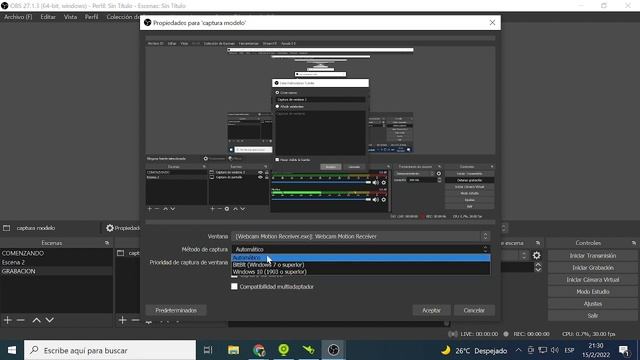Move the selected scene down
The height and width of the screenshot is (360, 640).
pos(49,320)
